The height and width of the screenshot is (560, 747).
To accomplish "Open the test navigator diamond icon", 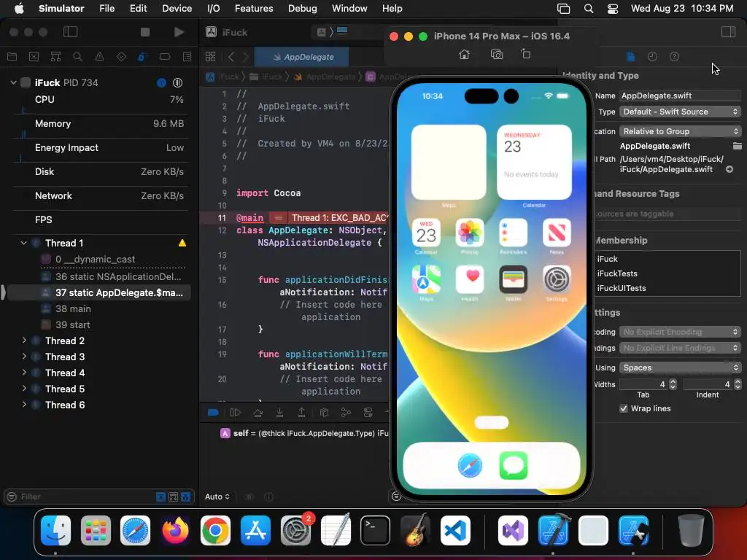I will point(122,57).
